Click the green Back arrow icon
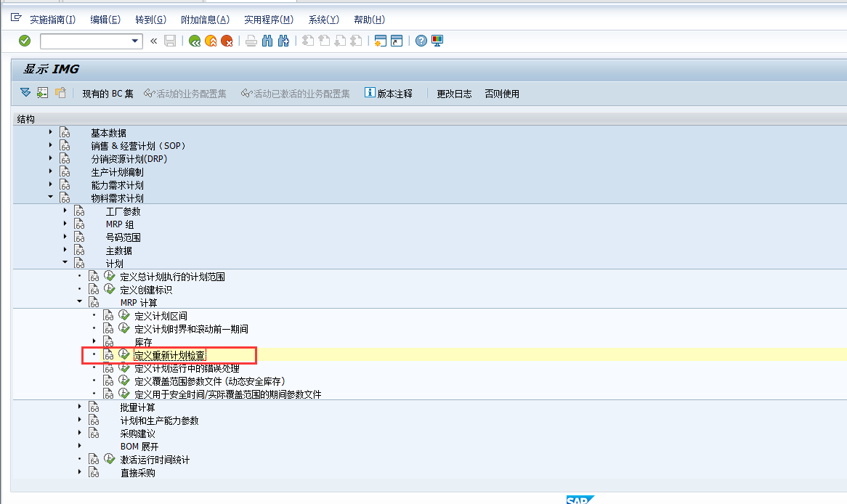Screen dimensions: 847x504 [195, 41]
